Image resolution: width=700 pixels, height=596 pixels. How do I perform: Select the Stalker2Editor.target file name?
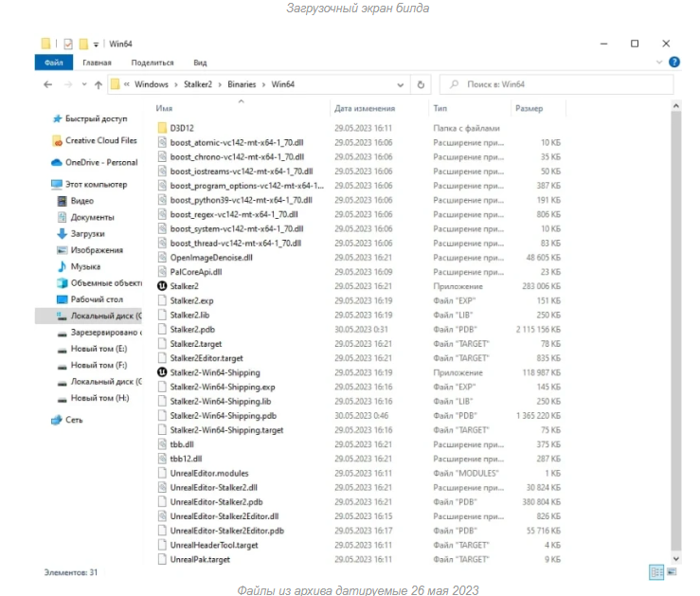206,358
